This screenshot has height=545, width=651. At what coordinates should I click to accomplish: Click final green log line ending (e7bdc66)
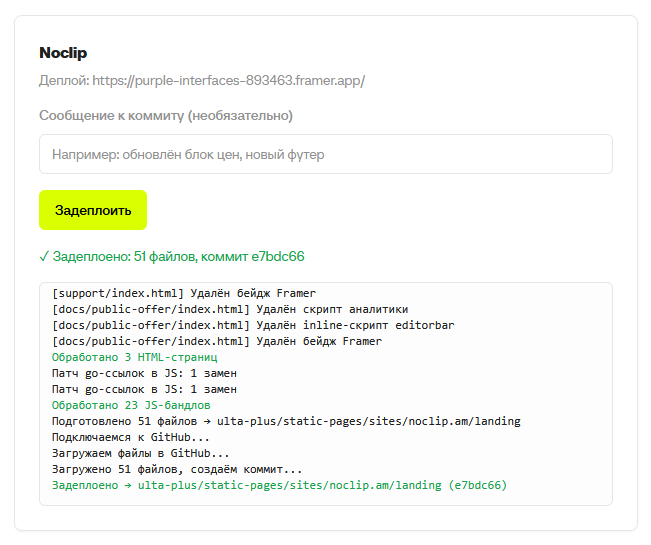tap(279, 485)
